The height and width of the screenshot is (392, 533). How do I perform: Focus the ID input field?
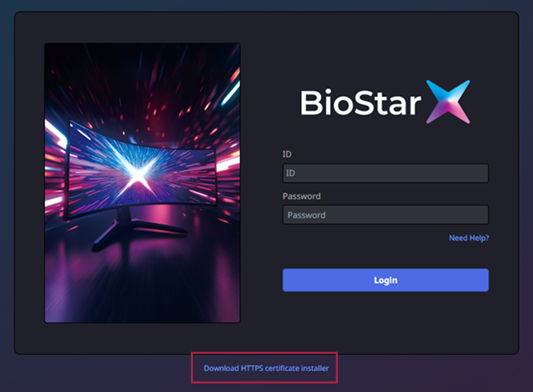(385, 173)
